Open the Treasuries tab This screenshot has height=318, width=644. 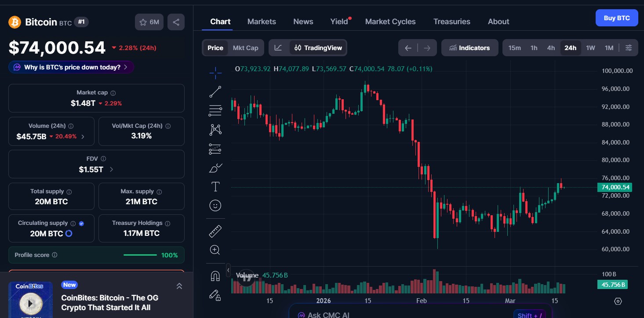452,21
